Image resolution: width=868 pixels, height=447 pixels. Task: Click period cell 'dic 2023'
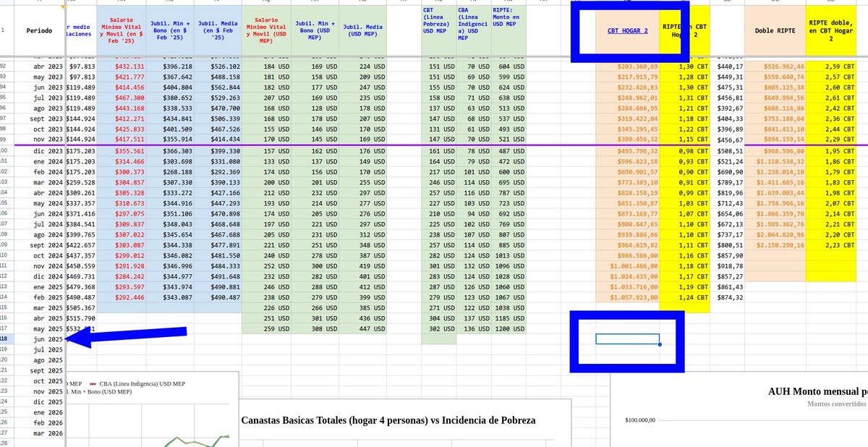tap(39, 151)
